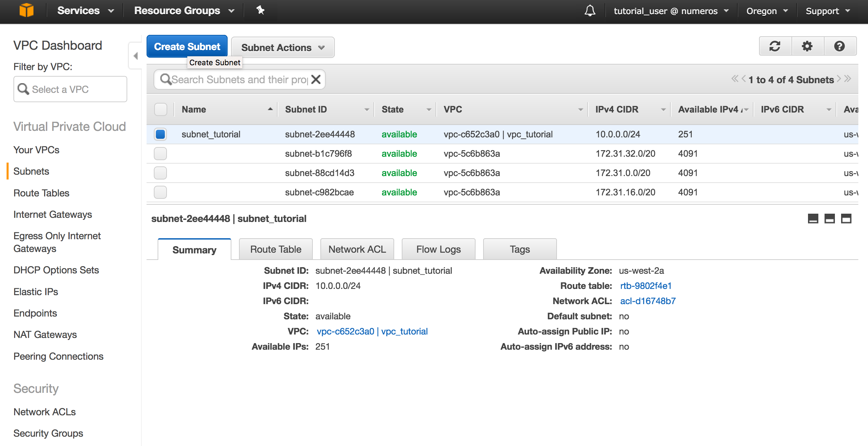Image resolution: width=868 pixels, height=446 pixels.
Task: Focus the Search Subnets input field
Action: (x=240, y=79)
